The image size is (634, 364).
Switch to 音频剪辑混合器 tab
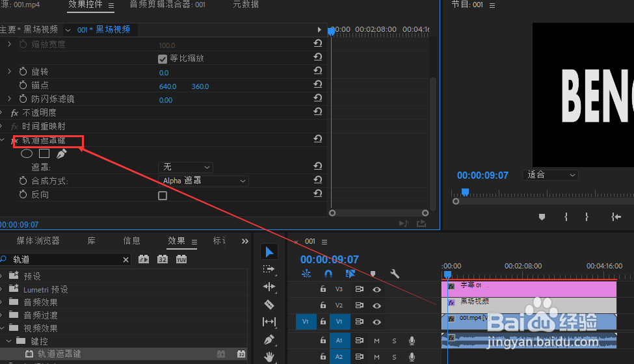point(167,5)
